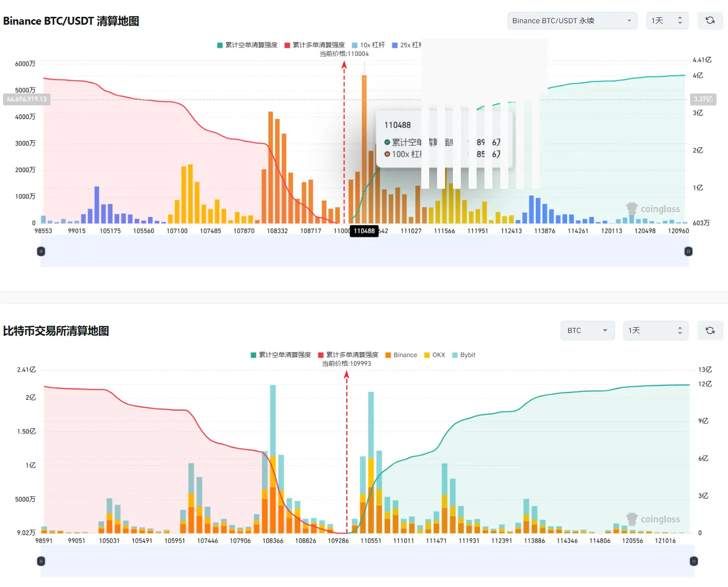This screenshot has width=728, height=587.
Task: Click the 121016 x-axis label in exchange chart
Action: tap(665, 541)
